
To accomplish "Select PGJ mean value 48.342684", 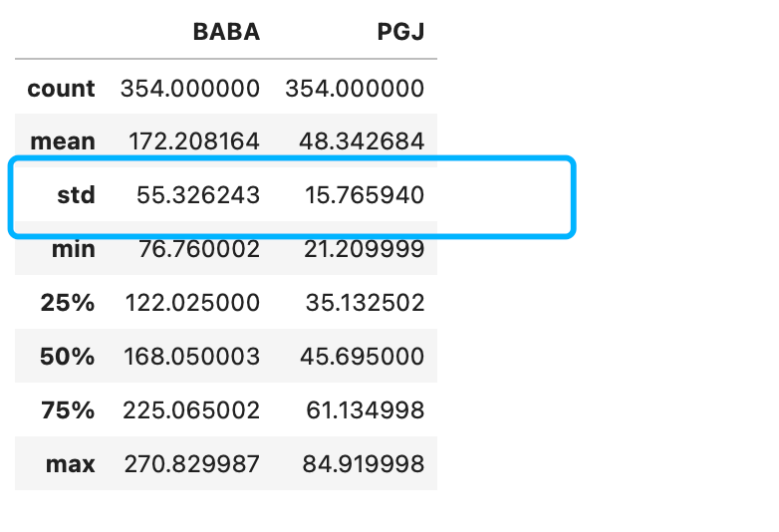I will [362, 141].
